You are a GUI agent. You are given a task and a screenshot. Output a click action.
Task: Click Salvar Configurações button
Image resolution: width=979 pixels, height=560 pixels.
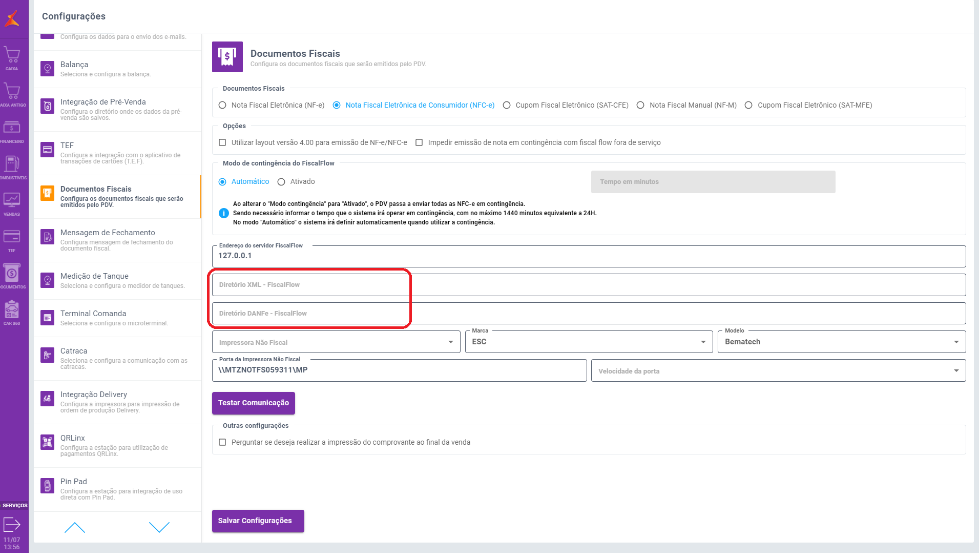click(x=258, y=521)
